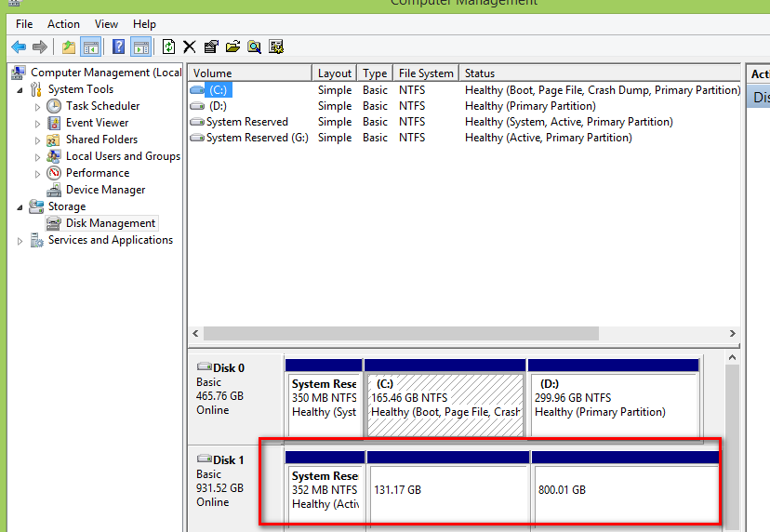Image resolution: width=770 pixels, height=532 pixels.
Task: Click the Open folder toolbar icon
Action: tap(232, 47)
